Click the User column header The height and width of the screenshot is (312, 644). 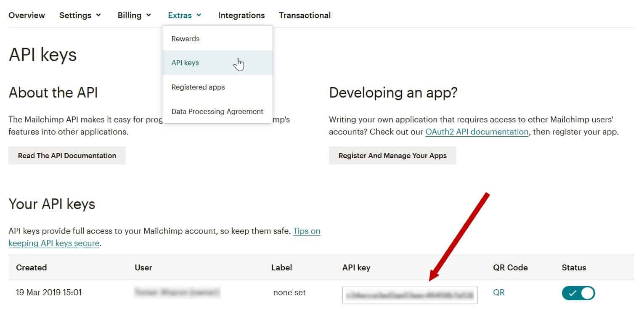pos(143,267)
